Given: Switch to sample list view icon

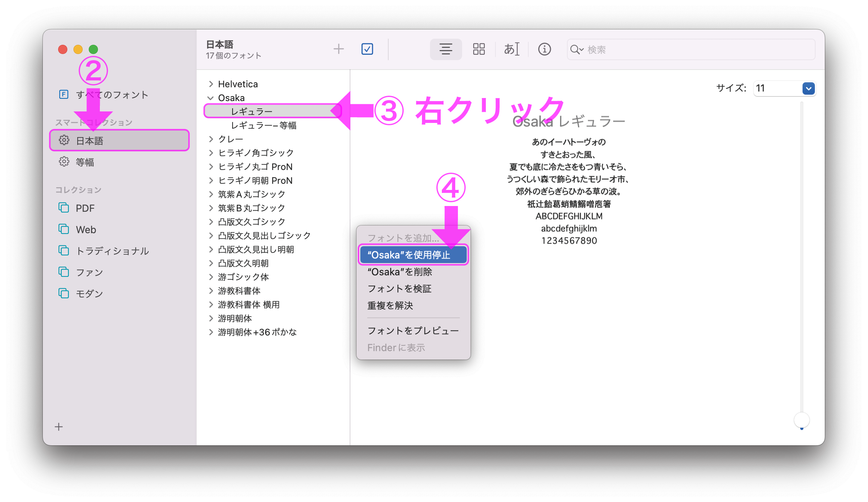Looking at the screenshot, I should tap(446, 49).
